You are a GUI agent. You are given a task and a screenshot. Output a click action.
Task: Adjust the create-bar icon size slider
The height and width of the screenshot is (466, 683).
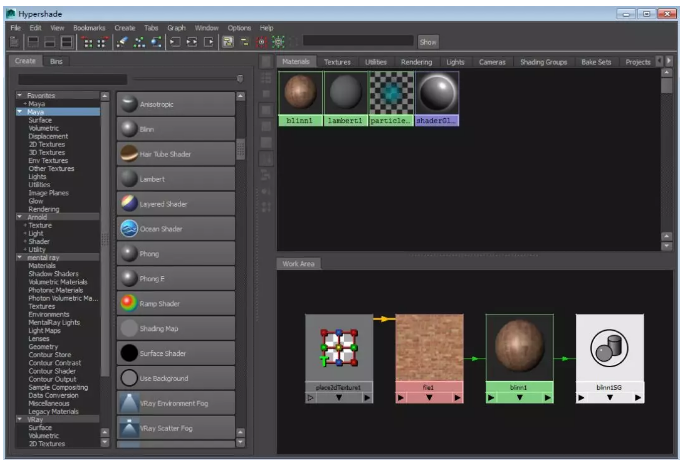click(240, 78)
